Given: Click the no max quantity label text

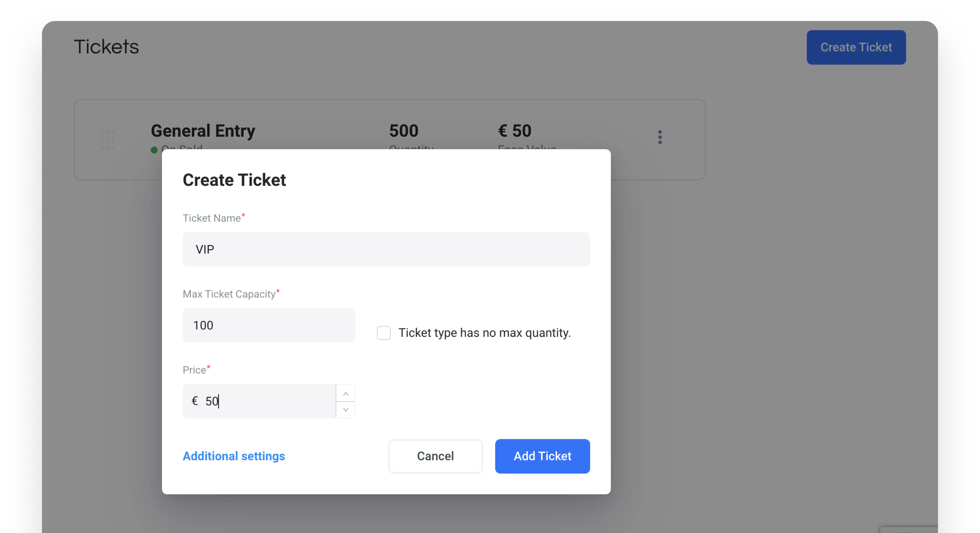Looking at the screenshot, I should point(484,333).
